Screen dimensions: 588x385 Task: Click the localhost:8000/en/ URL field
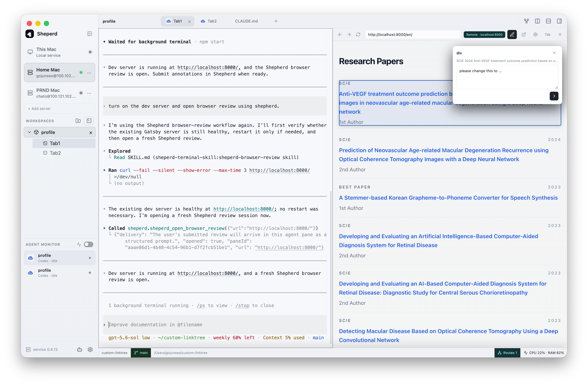pyautogui.click(x=413, y=35)
